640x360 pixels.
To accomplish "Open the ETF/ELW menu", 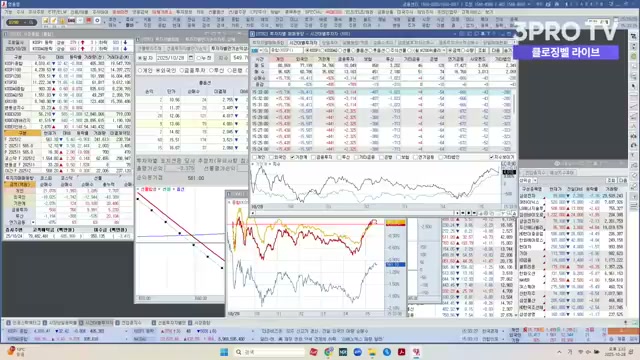I will pos(57,12).
